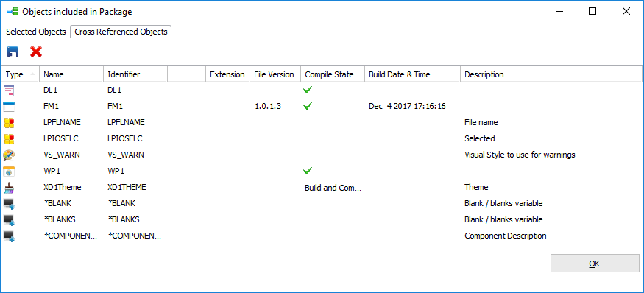Select the *COMPONEN... row name cell
644x293 pixels.
70,236
